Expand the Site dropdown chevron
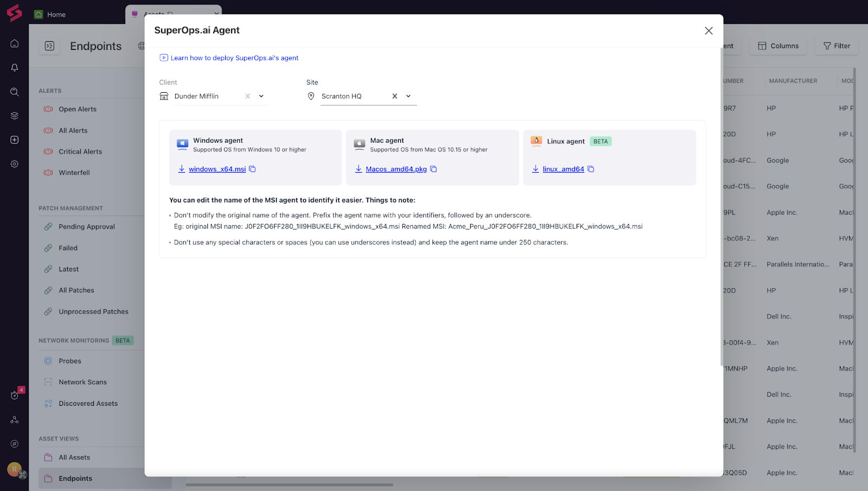 pos(409,96)
